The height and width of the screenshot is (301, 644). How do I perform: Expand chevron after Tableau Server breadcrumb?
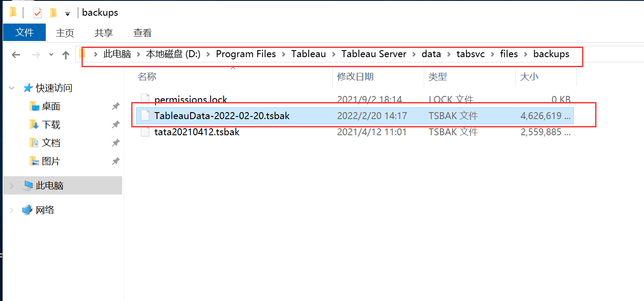[x=414, y=55]
